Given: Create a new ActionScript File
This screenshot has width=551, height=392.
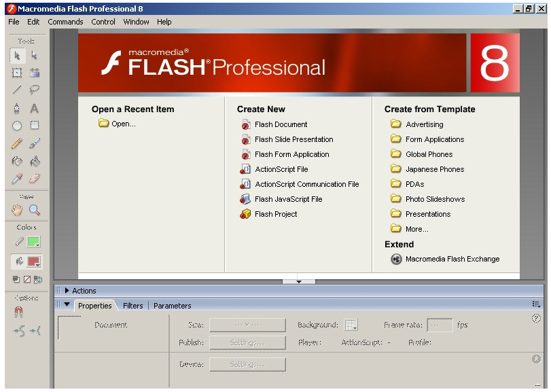Looking at the screenshot, I should point(274,169).
